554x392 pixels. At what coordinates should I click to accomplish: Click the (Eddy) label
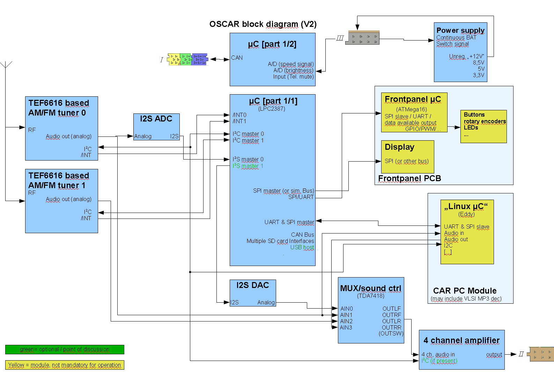[x=466, y=214]
